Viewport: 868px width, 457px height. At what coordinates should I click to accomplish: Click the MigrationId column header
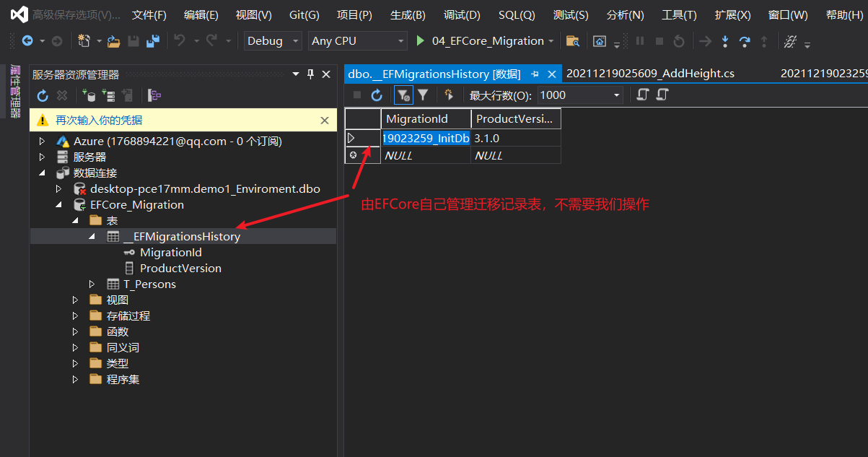[x=426, y=119]
